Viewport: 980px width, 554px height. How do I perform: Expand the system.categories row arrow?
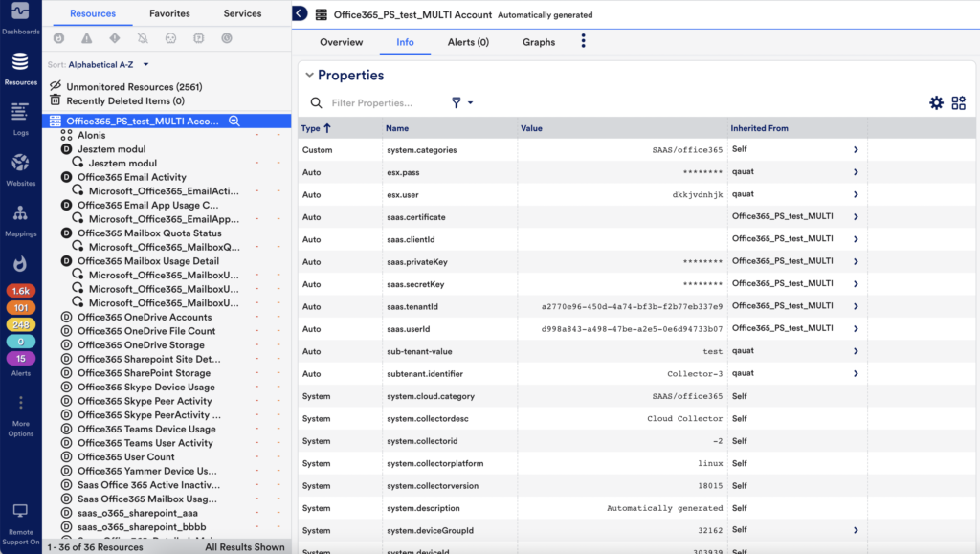pos(857,150)
